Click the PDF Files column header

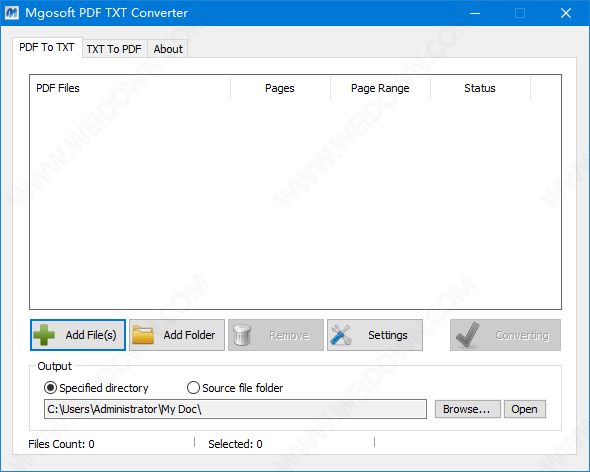(130, 88)
